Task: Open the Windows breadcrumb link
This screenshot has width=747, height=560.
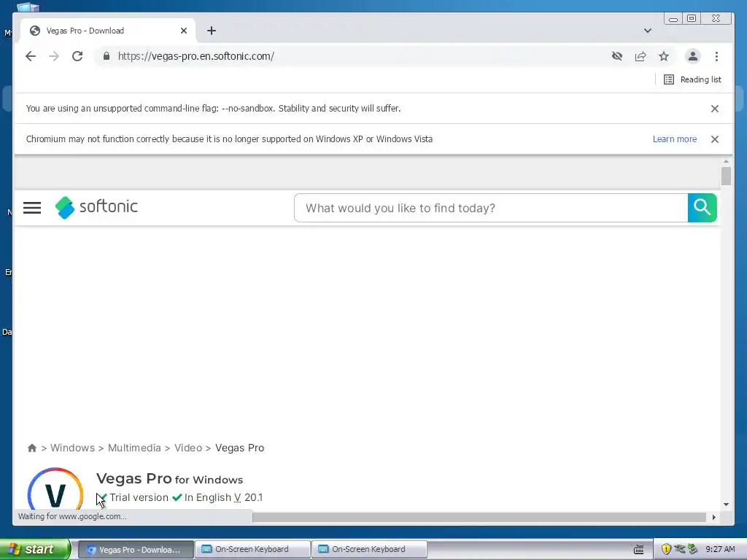Action: 72,448
